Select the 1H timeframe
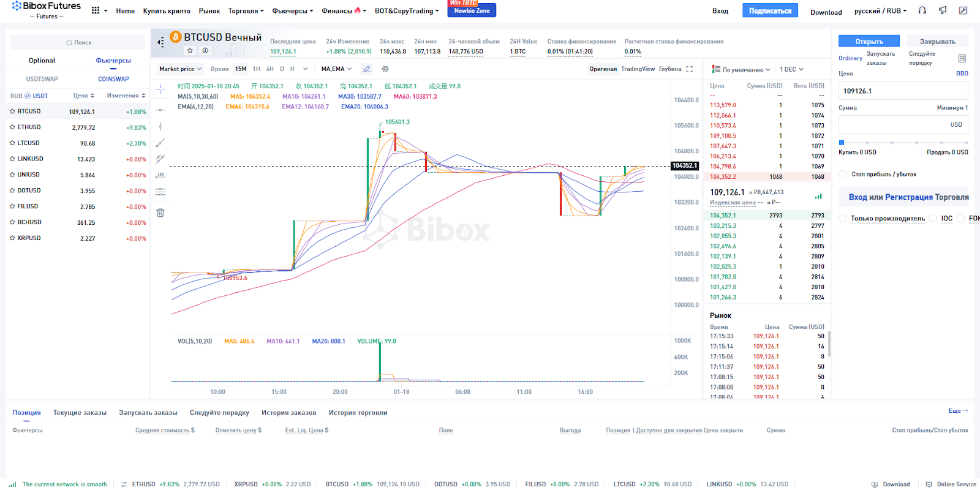The height and width of the screenshot is (490, 980). pos(257,69)
